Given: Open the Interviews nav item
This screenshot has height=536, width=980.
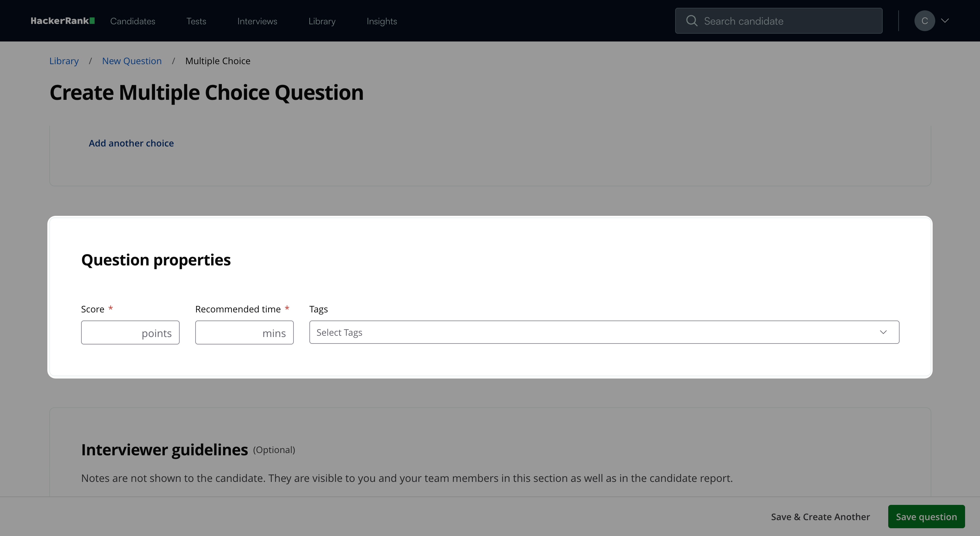Looking at the screenshot, I should click(257, 21).
